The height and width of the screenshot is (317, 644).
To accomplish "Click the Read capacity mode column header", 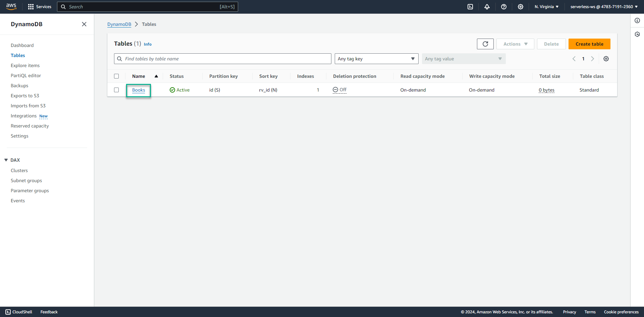I will tap(423, 76).
